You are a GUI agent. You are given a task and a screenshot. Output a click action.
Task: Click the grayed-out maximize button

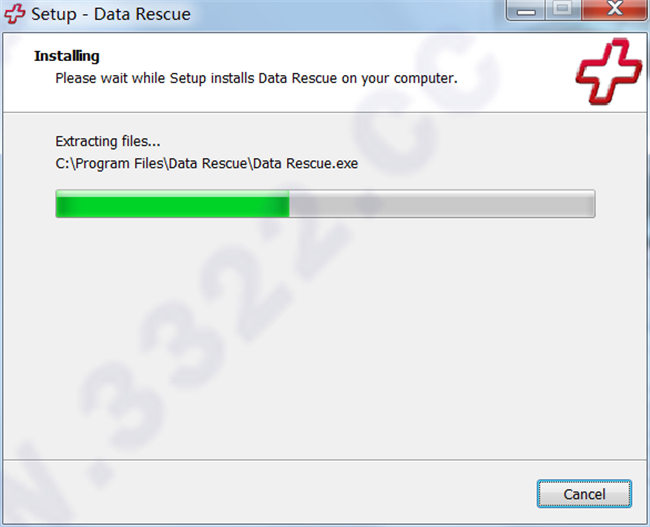[563, 10]
